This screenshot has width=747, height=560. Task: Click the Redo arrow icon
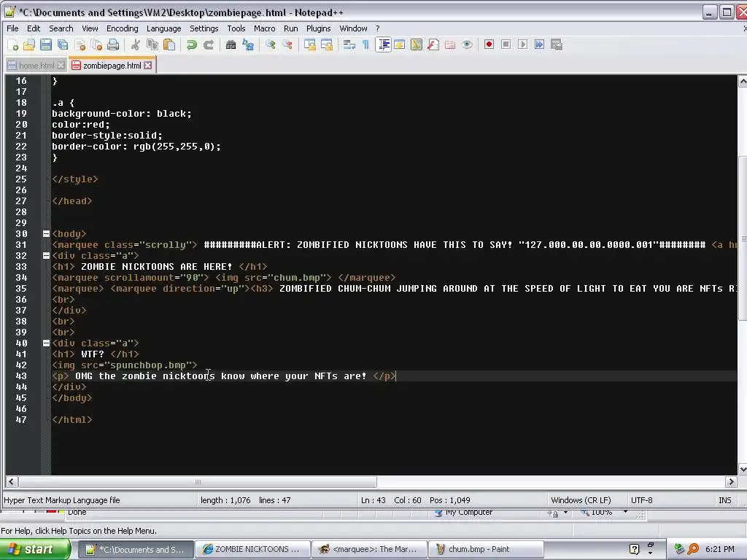pos(208,44)
